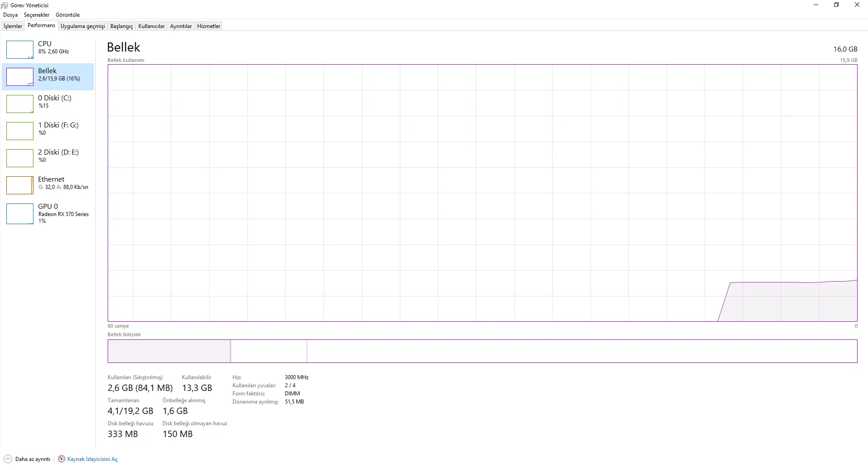Viewport: 868px width, 470px height.
Task: Select the Bellek mini graph thumbnail
Action: pyautogui.click(x=19, y=77)
